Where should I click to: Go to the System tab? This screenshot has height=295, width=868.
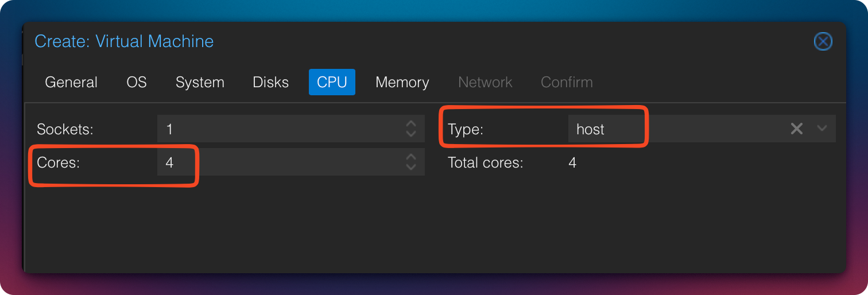point(200,82)
